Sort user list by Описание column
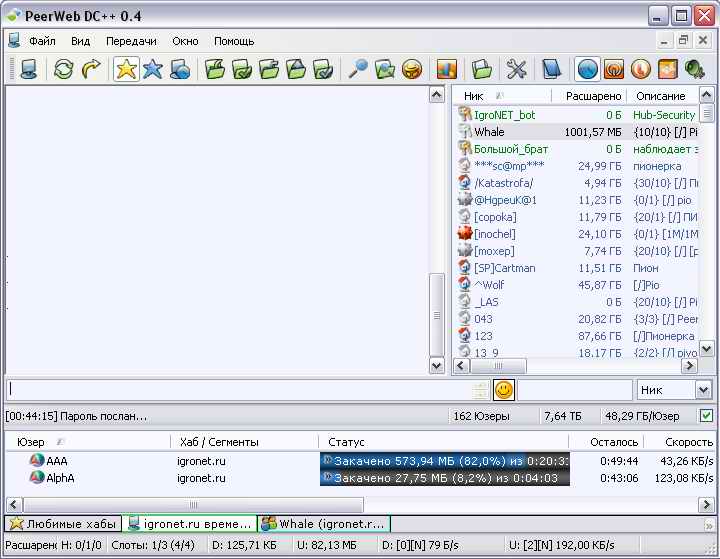720x559 pixels. [663, 96]
